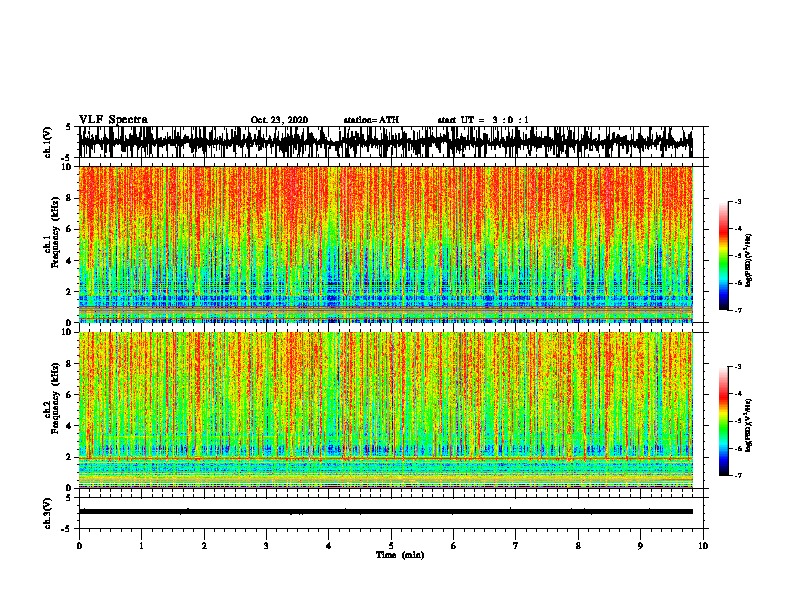Click time axis tick label "2"
The height and width of the screenshot is (612, 792).
tap(204, 546)
